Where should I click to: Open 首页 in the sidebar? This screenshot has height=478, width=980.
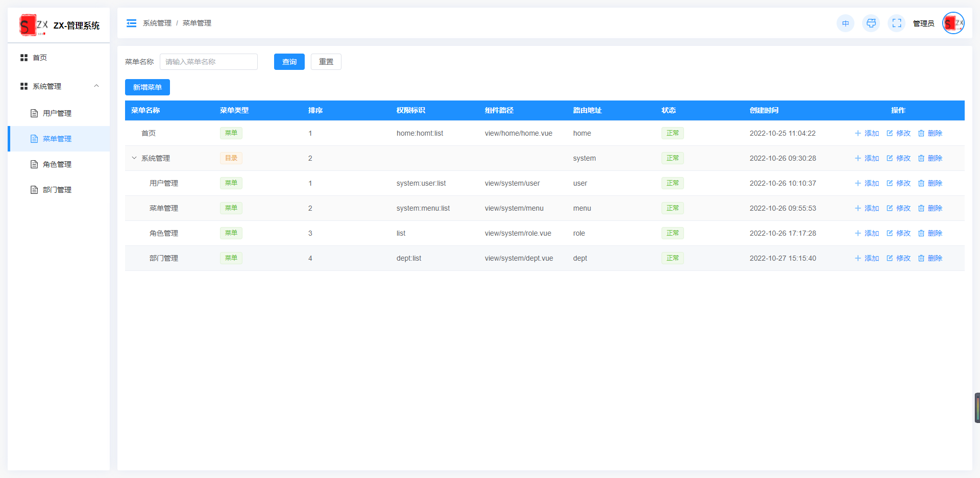59,58
